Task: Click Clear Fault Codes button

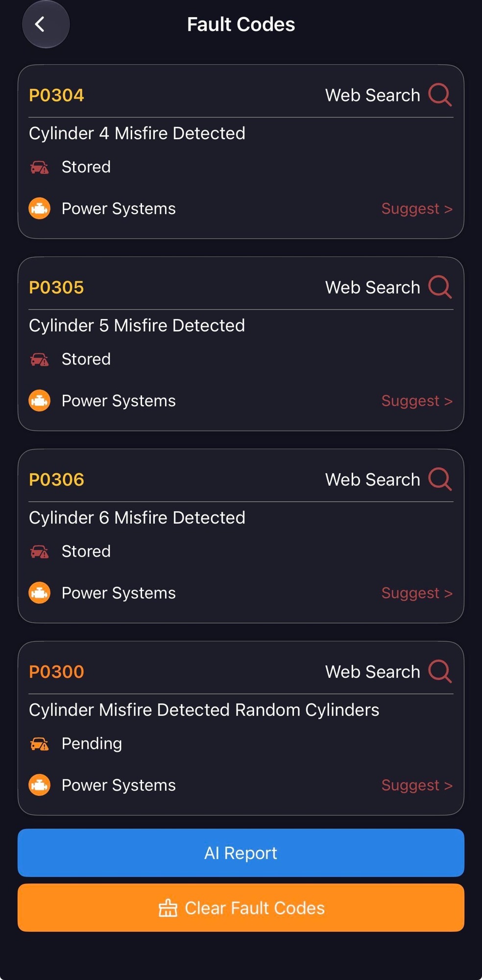Action: click(x=241, y=907)
